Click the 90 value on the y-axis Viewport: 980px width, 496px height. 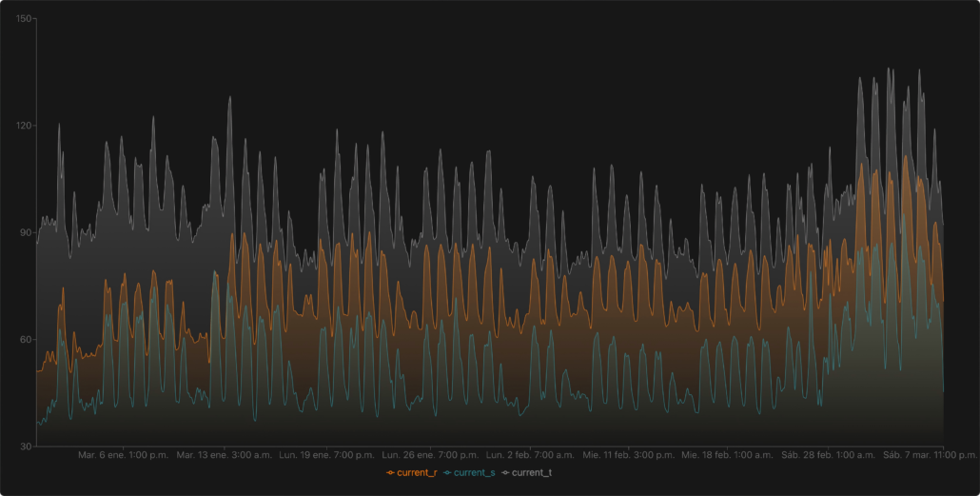point(27,232)
